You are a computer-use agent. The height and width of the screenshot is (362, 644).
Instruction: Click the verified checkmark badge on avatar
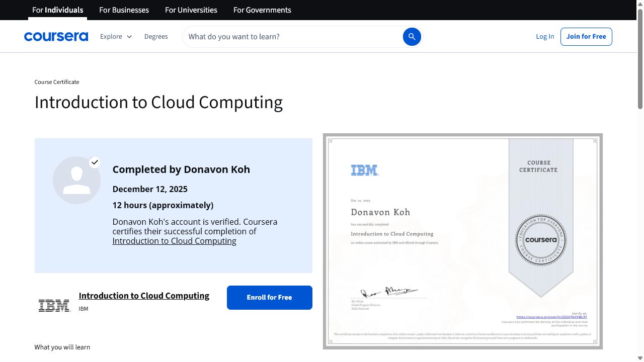coord(95,162)
